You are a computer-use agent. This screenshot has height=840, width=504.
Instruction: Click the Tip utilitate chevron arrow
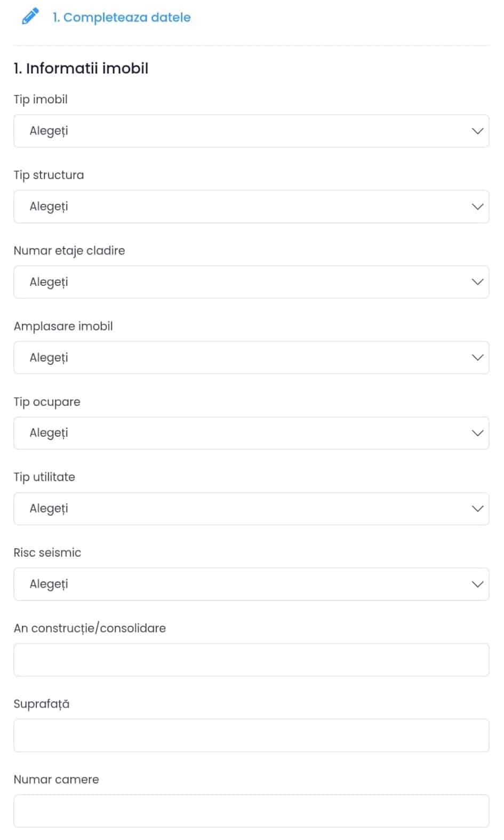(477, 509)
